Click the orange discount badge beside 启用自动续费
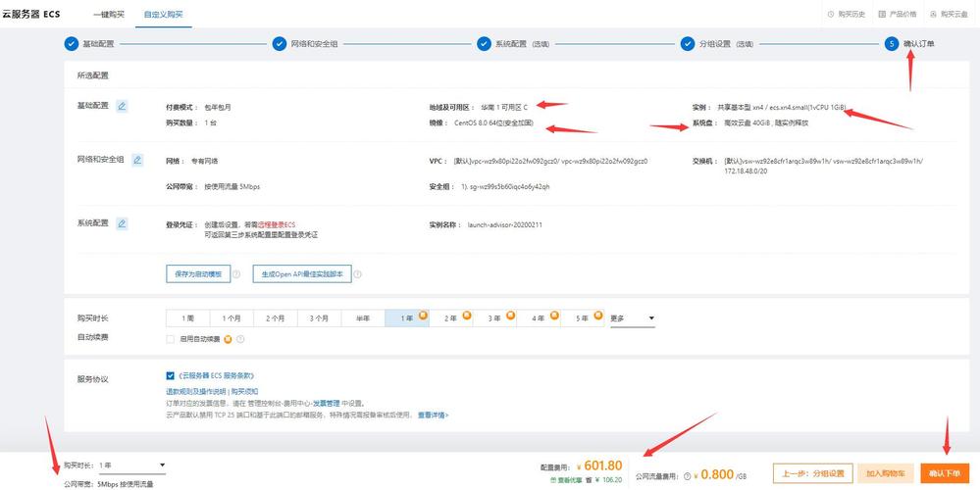Image resolution: width=980 pixels, height=490 pixels. [x=229, y=339]
